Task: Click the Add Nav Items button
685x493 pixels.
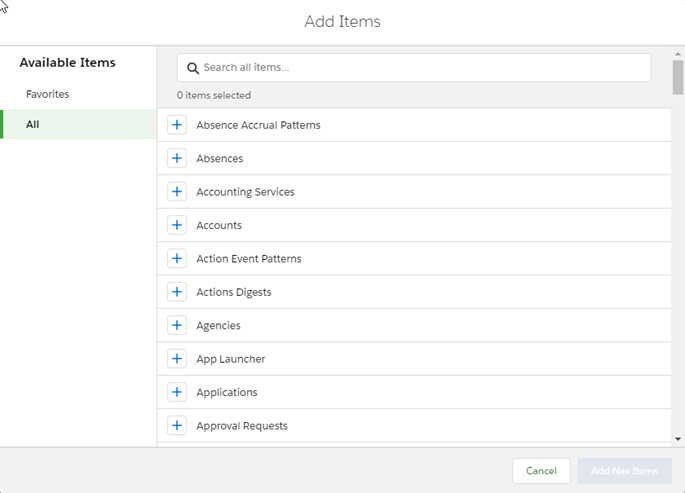Action: click(624, 471)
